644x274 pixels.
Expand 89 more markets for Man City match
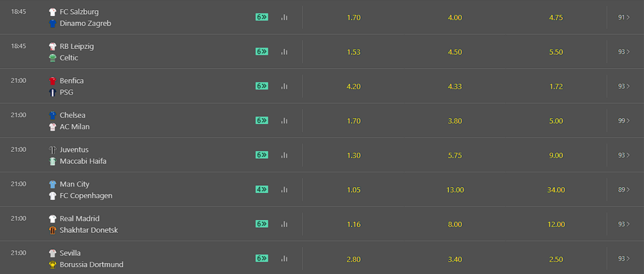click(624, 190)
